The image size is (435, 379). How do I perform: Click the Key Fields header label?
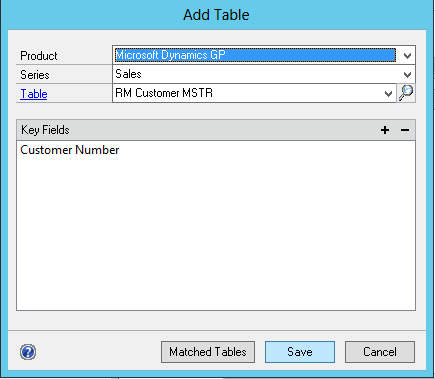pos(45,130)
